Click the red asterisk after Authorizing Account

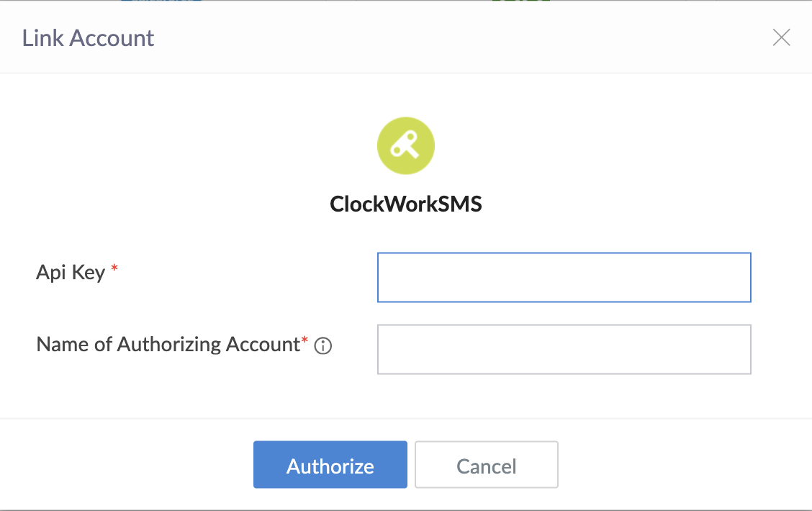[304, 340]
